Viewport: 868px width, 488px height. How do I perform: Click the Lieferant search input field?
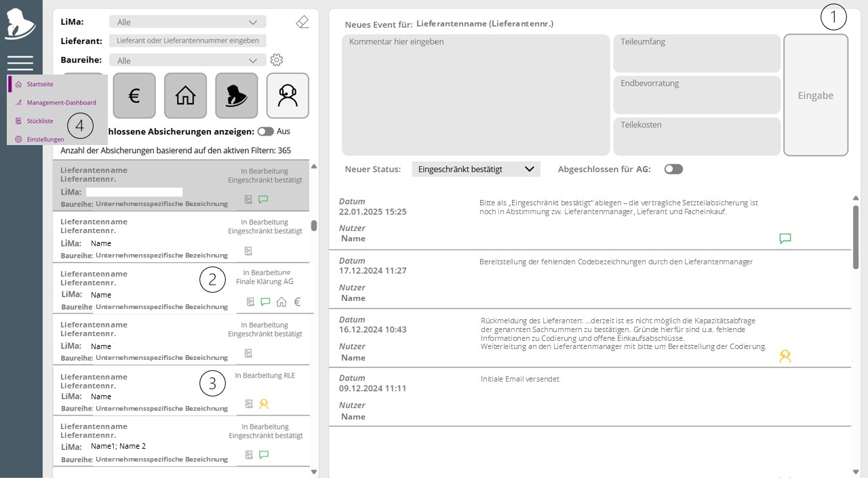click(187, 41)
